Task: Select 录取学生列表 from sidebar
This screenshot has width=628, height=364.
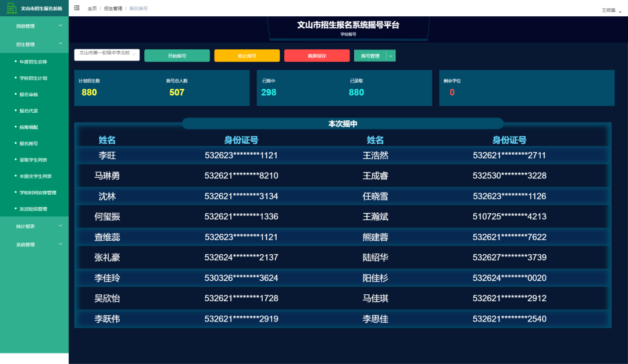Action: (x=35, y=159)
